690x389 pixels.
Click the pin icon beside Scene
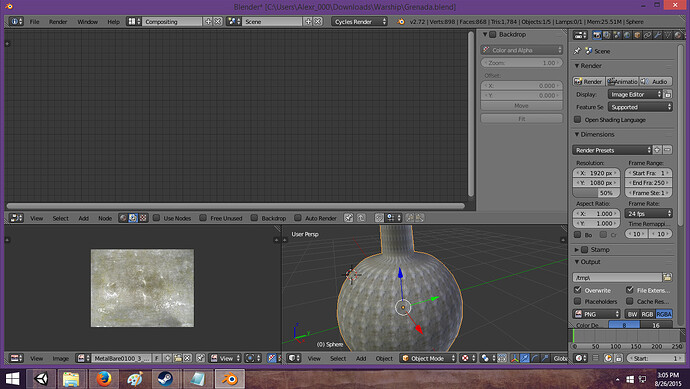coord(577,51)
